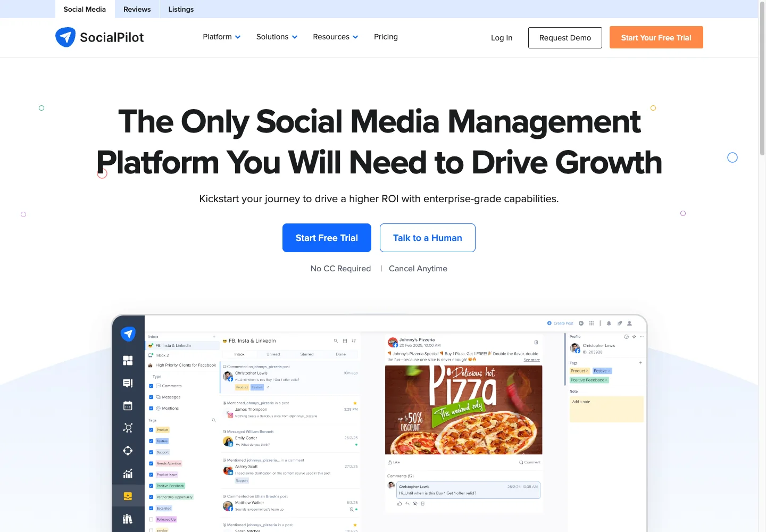Screen dimensions: 766x532
Task: Check the Followed Up tag checkbox
Action: click(151, 519)
